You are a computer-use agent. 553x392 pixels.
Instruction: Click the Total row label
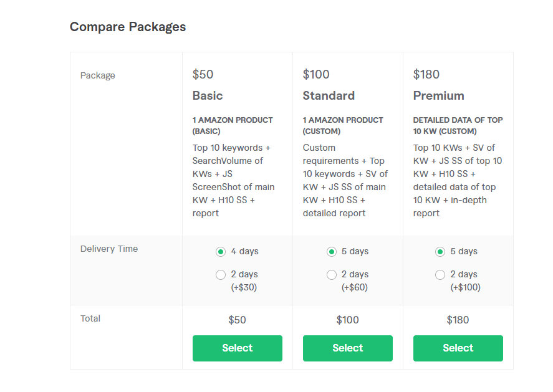tap(90, 318)
